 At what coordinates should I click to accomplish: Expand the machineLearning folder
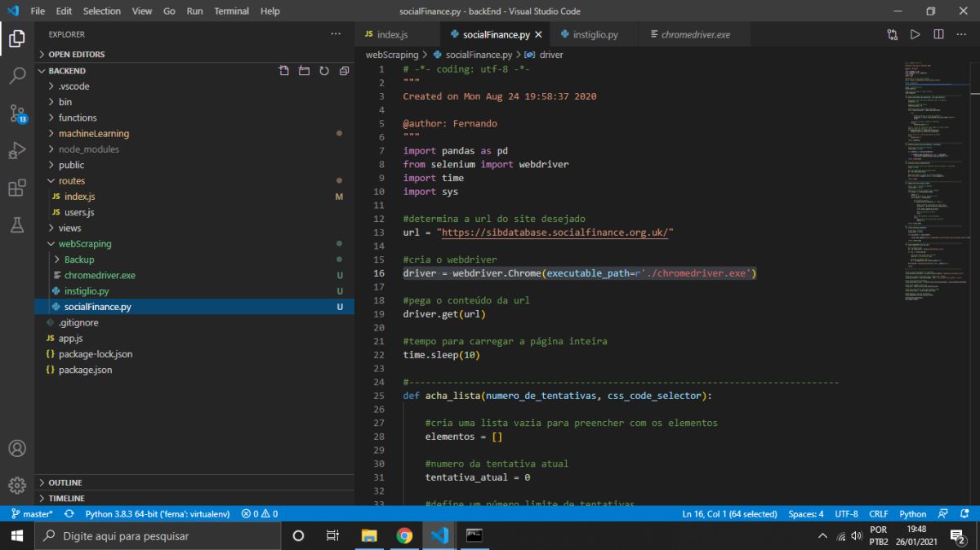[93, 134]
